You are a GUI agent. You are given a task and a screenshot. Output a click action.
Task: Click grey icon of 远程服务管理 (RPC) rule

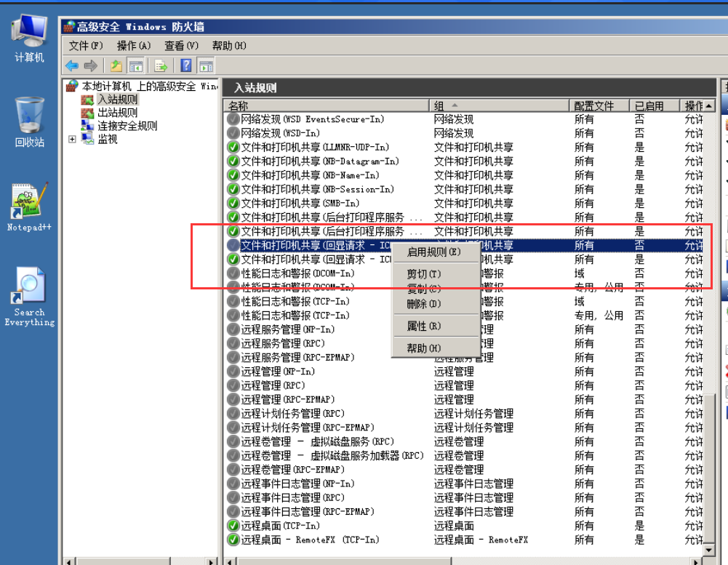click(233, 343)
